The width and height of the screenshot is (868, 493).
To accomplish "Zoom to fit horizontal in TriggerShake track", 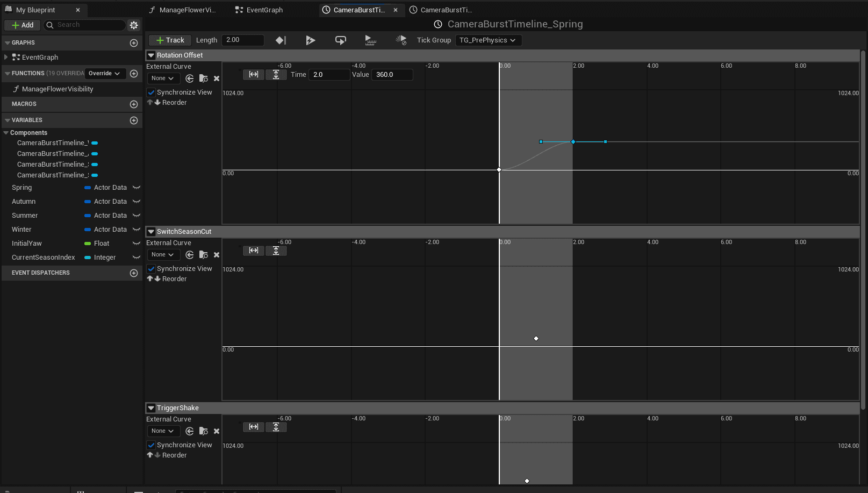I will coord(254,427).
